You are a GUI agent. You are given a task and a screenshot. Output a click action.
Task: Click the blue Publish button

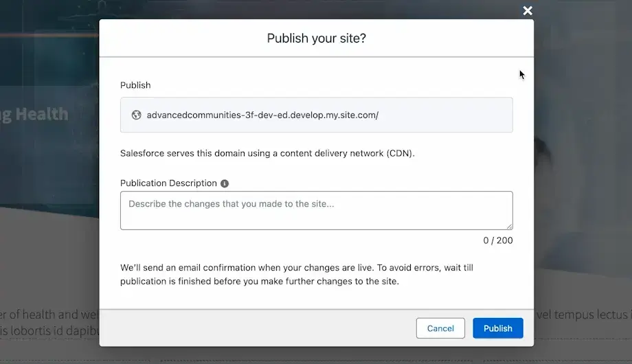(498, 328)
